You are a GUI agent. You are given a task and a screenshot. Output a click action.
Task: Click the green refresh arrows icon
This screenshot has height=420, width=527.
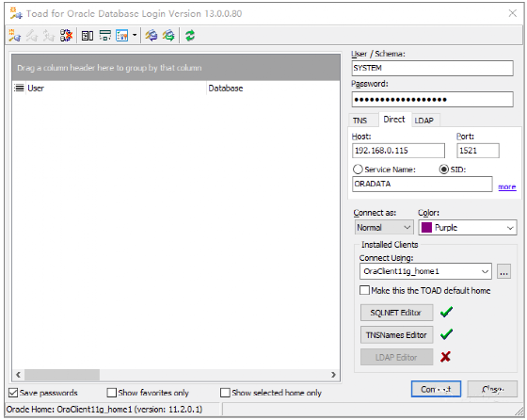190,35
